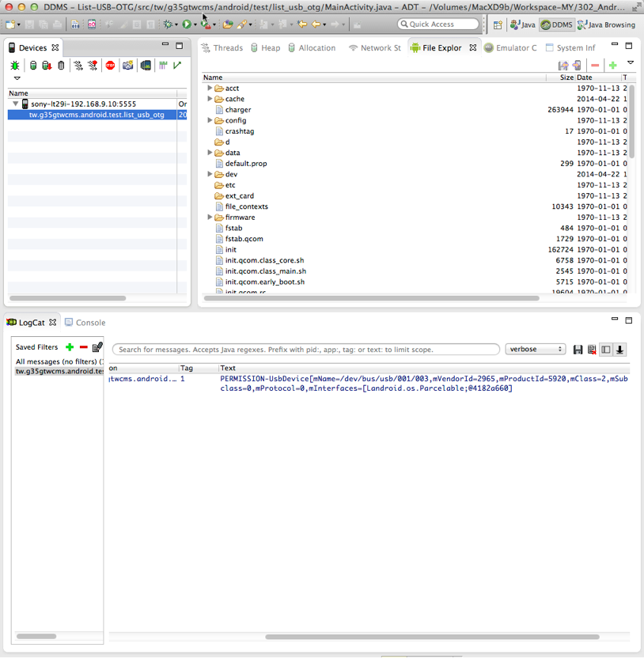Expand the firmware folder in File Explorer
This screenshot has width=644, height=670.
[210, 217]
